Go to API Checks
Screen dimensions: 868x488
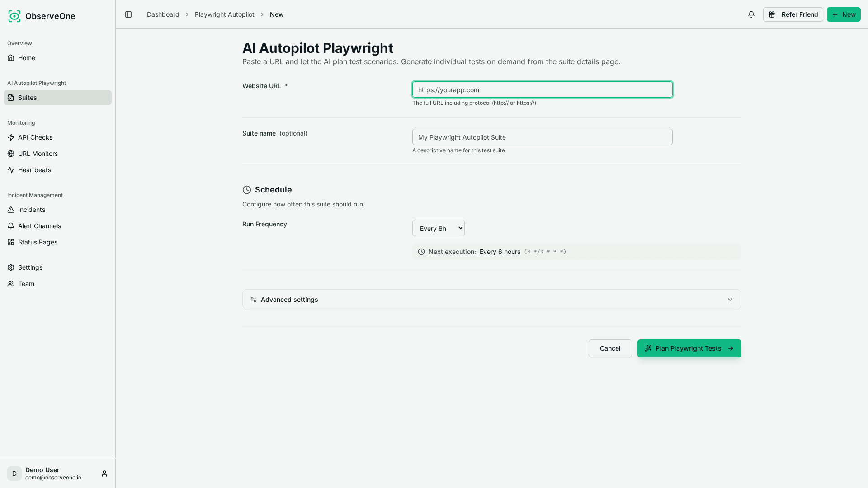(57, 137)
